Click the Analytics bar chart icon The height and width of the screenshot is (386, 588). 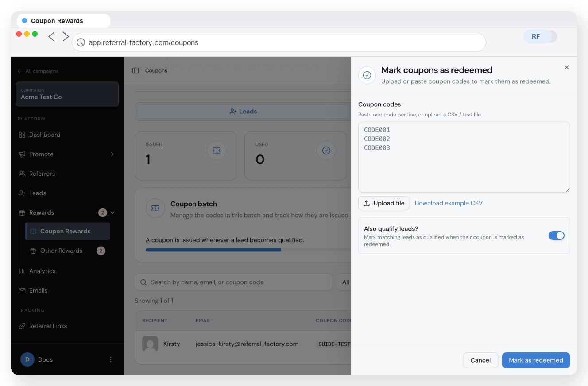(22, 271)
